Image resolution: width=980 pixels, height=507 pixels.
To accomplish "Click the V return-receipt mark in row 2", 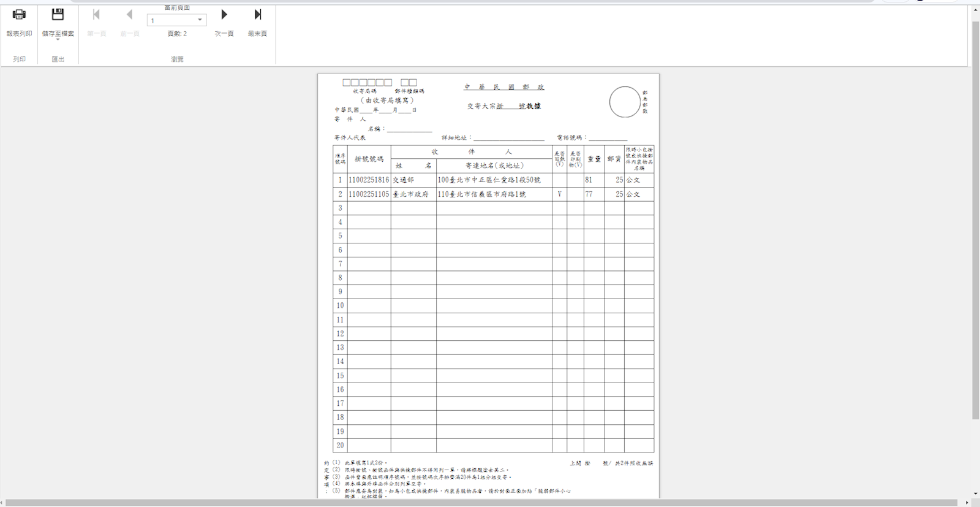I will [x=559, y=194].
